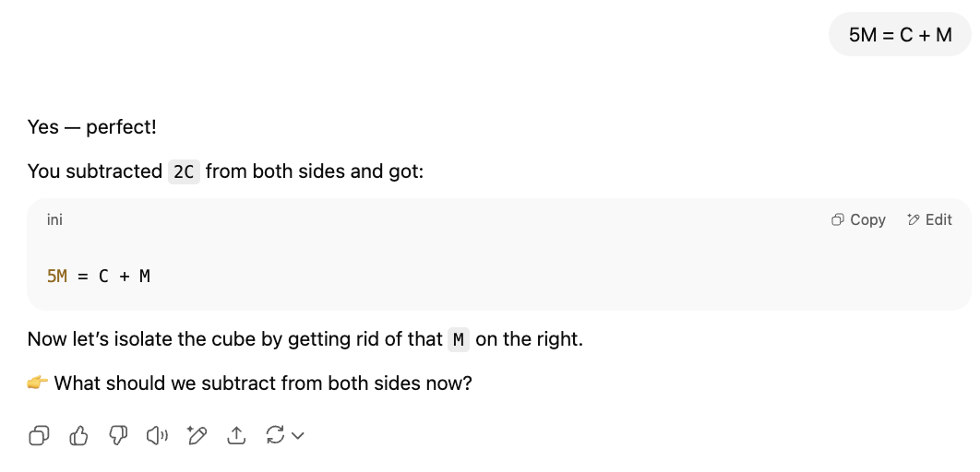Click the equation text inside the code block
The height and width of the screenshot is (472, 980).
(x=99, y=276)
